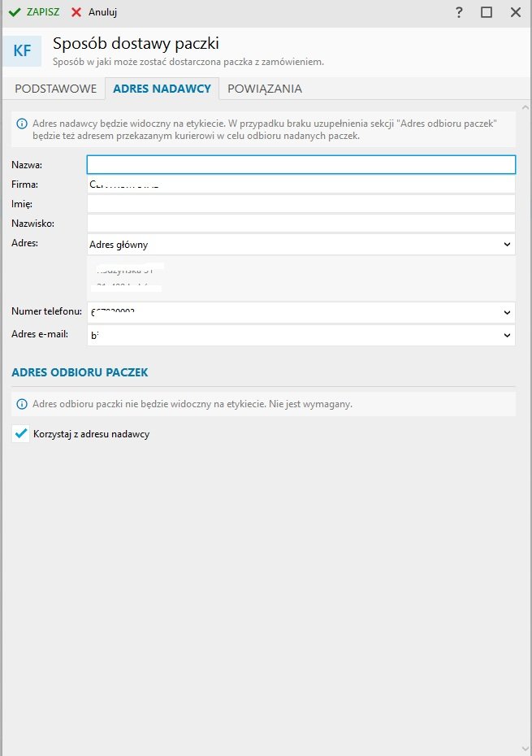Image resolution: width=532 pixels, height=756 pixels.
Task: Uncheck Korzystaj z adresu nadawcy checkbox
Action: 21,434
